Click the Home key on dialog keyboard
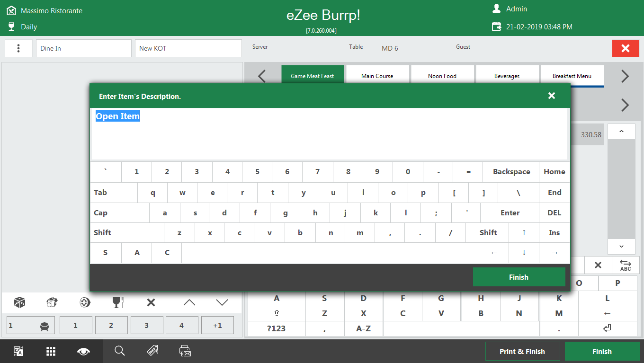This screenshot has width=644, height=363. click(555, 172)
